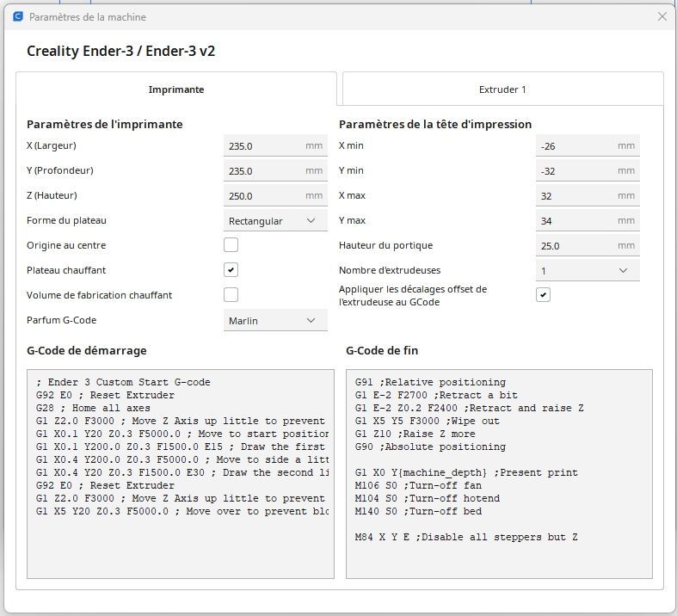This screenshot has height=616, width=677.
Task: Edit the Y min value field
Action: [588, 171]
